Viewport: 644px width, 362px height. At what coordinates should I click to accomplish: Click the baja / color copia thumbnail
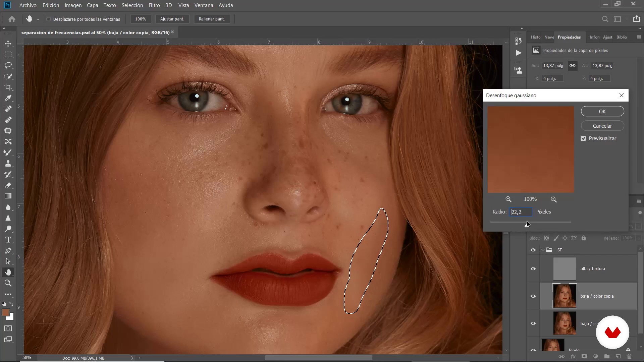pyautogui.click(x=565, y=296)
